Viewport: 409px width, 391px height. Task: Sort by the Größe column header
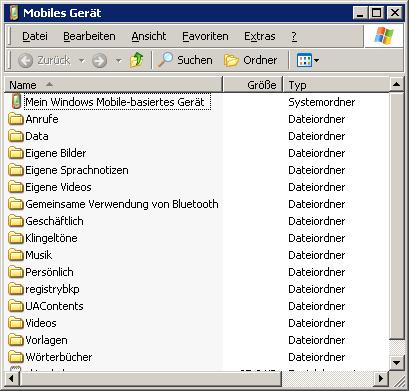(x=253, y=85)
